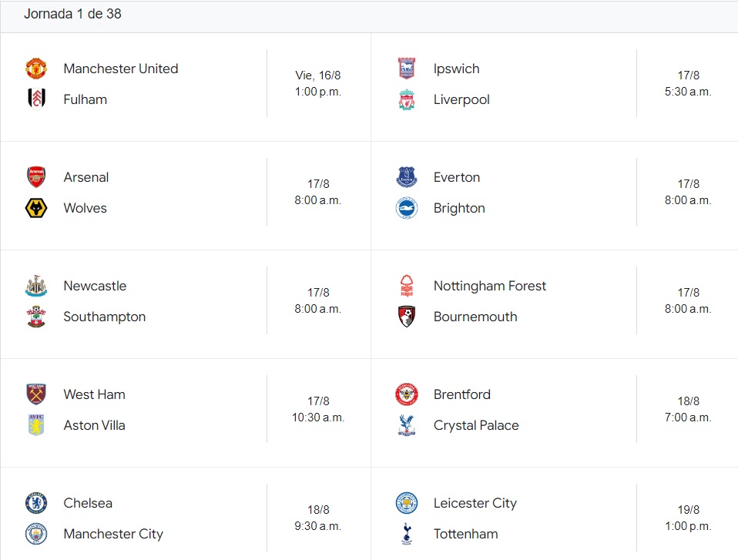Click the Tottenham cockerel icon
This screenshot has width=738, height=560.
coord(407,534)
